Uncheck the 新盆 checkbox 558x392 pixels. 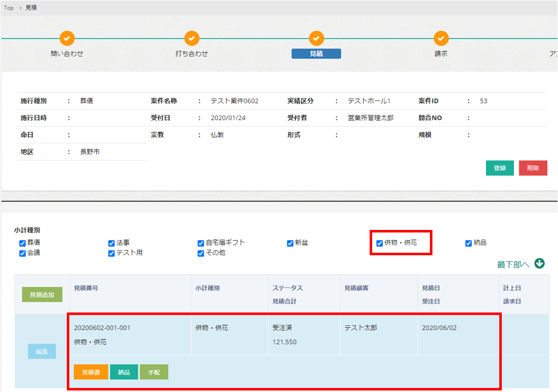coord(290,243)
